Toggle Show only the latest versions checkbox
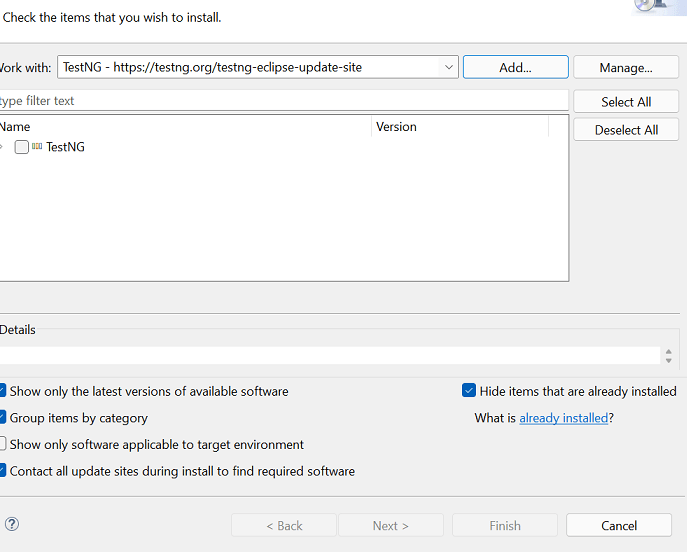687x552 pixels. tap(2, 391)
